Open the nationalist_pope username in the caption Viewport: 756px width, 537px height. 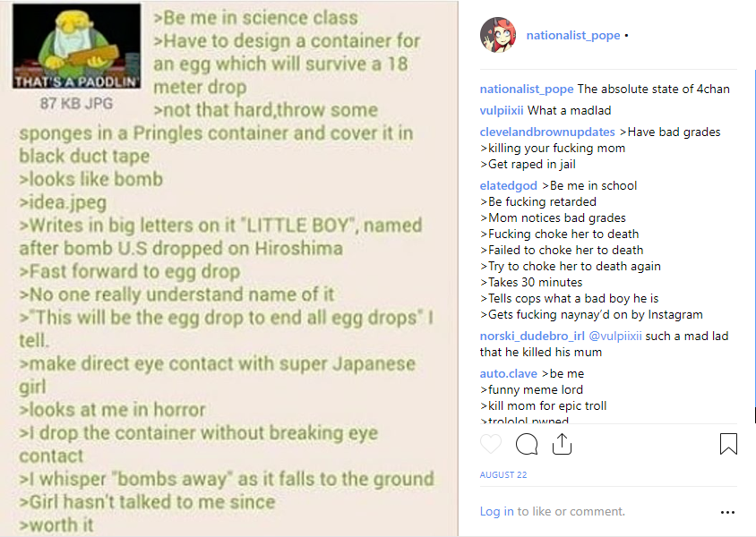[x=527, y=89]
